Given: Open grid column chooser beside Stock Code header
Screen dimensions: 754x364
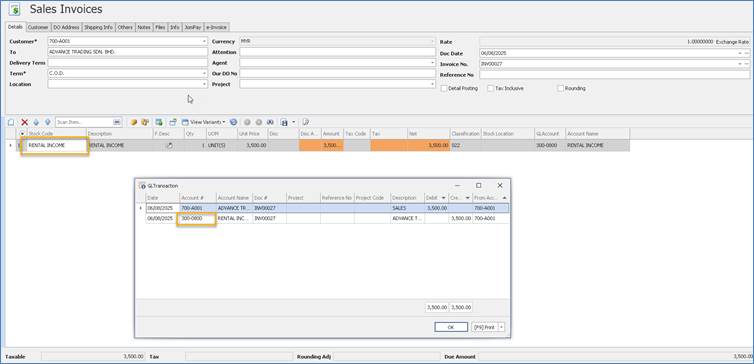Looking at the screenshot, I should pyautogui.click(x=23, y=134).
